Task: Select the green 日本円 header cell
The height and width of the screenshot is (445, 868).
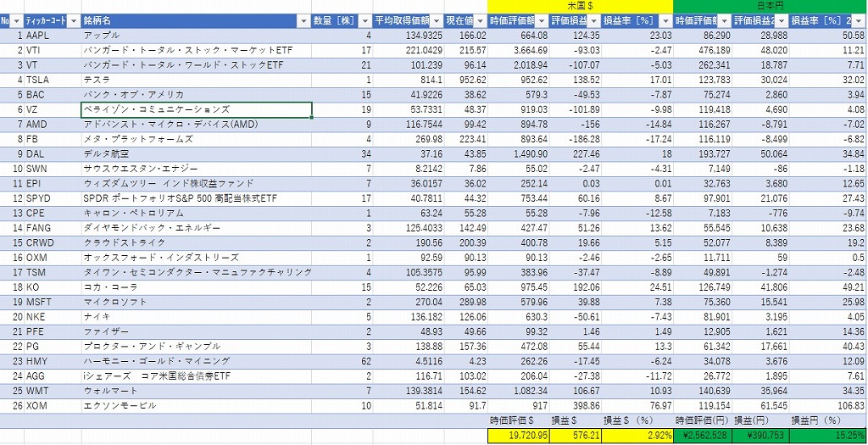Action: click(770, 6)
